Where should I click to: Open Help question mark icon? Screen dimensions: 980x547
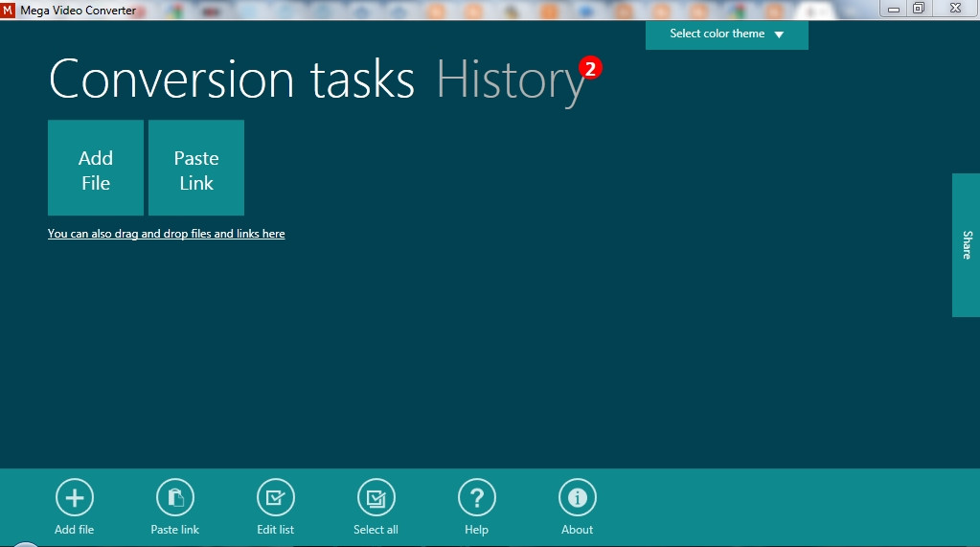click(x=477, y=497)
